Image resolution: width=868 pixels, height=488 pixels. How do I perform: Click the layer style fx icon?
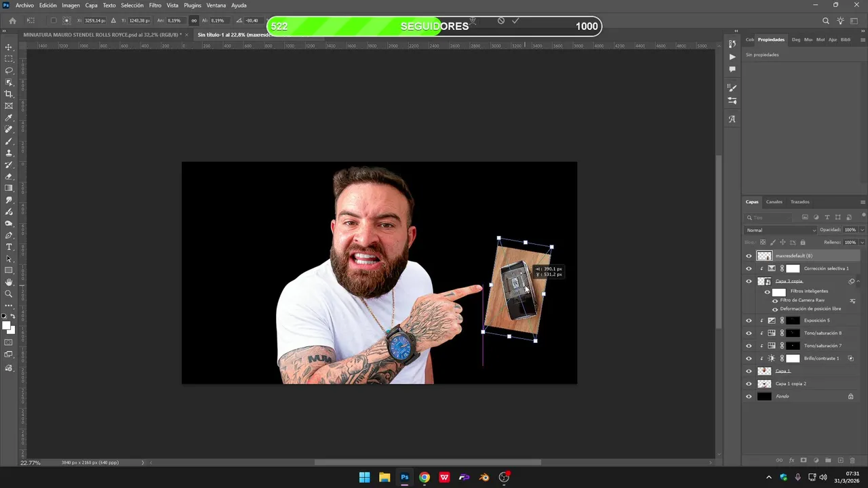[791, 460]
